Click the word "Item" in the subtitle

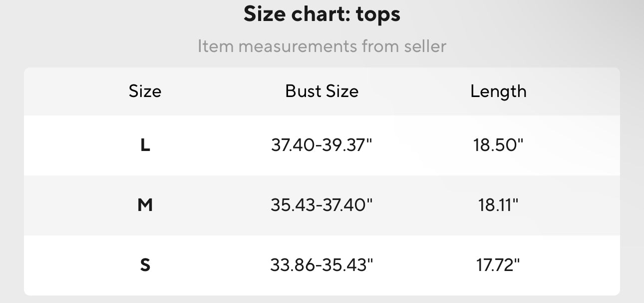[x=215, y=46]
